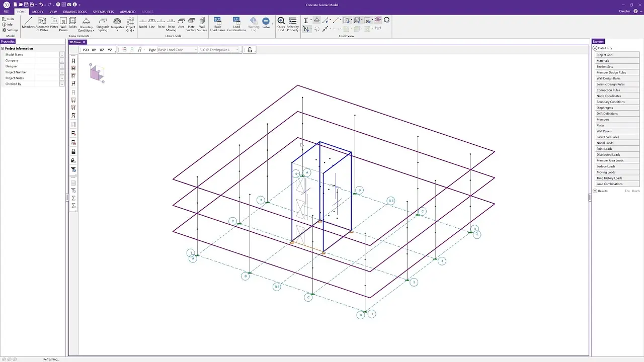Switch to the Spreadsheets ribbon tab
644x362 pixels.
(x=103, y=12)
